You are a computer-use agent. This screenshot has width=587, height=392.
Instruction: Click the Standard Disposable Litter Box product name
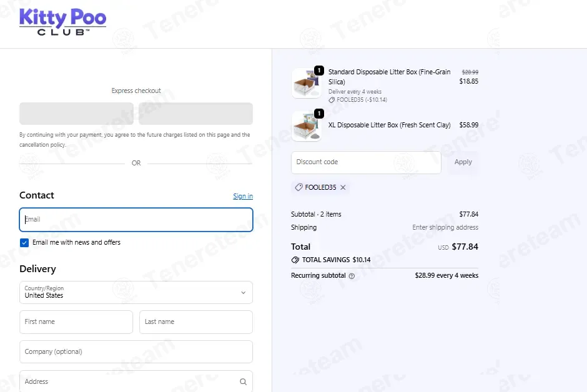(389, 77)
